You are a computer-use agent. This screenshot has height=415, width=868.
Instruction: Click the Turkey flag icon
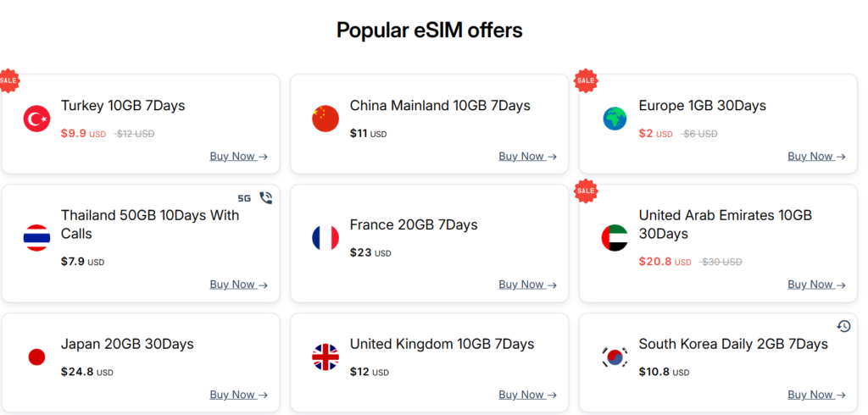pyautogui.click(x=36, y=119)
